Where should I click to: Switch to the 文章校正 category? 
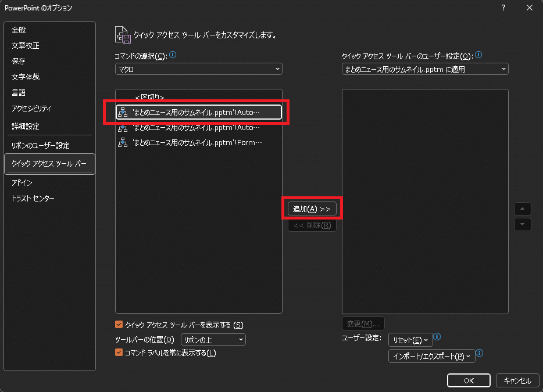[49, 46]
